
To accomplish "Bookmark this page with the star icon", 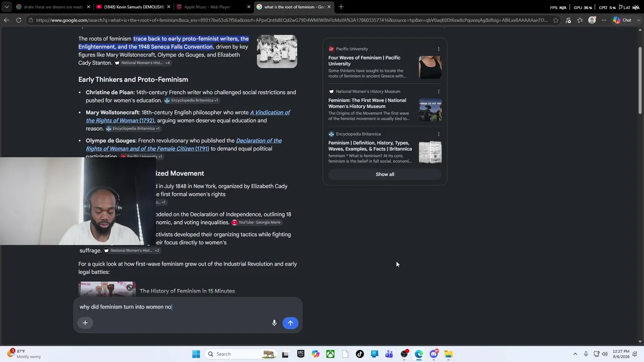I will pos(555,20).
